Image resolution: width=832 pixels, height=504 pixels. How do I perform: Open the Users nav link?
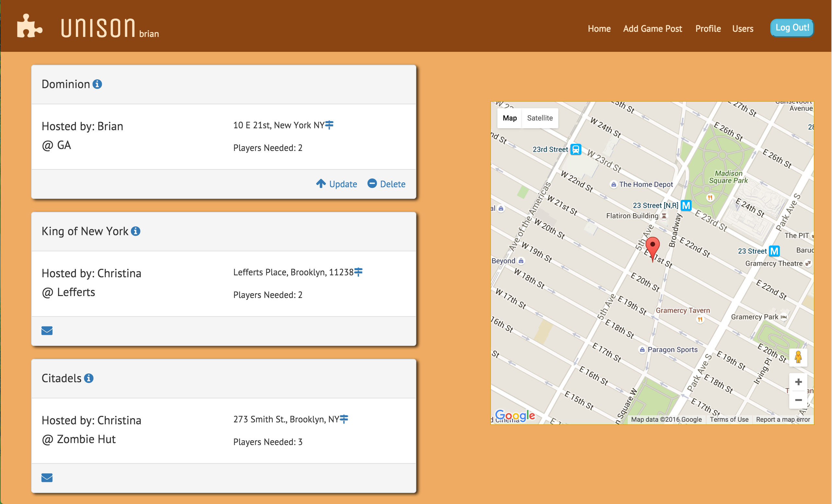pos(743,29)
